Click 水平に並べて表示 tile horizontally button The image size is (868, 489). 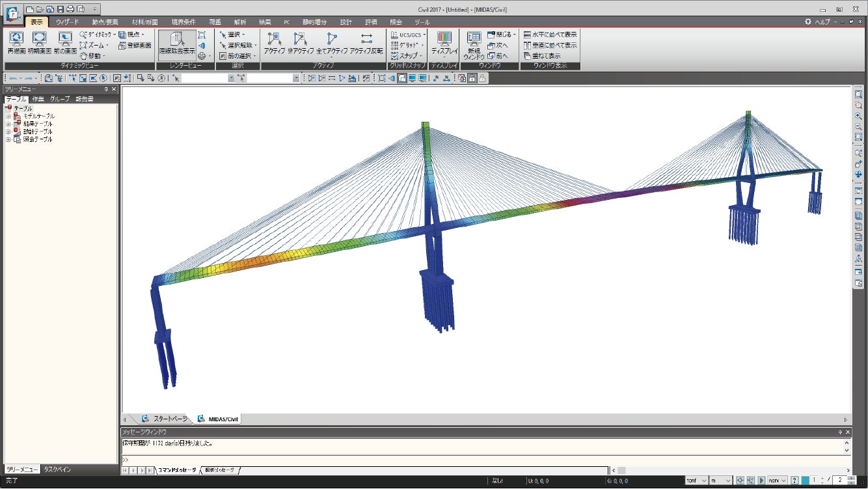click(550, 35)
